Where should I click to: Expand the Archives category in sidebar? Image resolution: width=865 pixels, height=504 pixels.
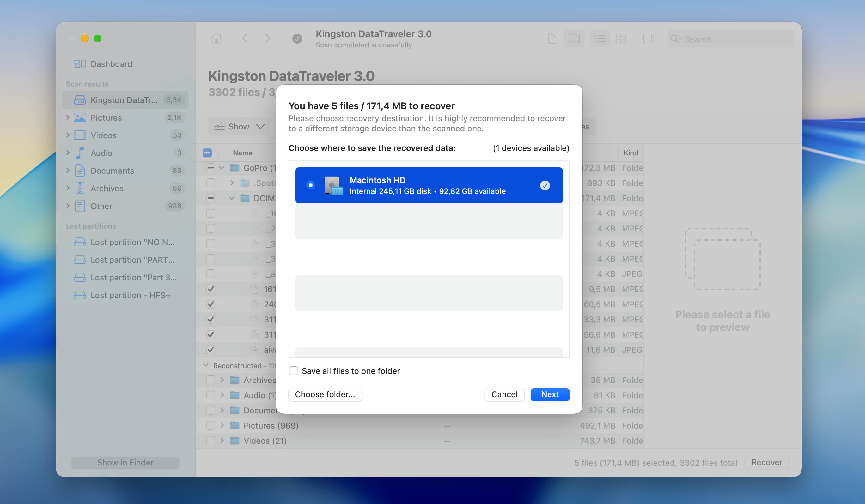pos(68,188)
